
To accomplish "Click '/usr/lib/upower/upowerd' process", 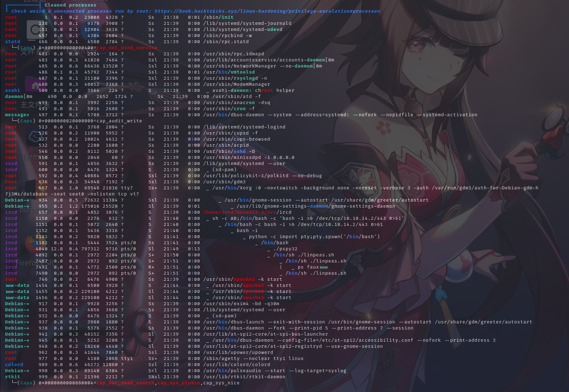I will tap(238, 352).
